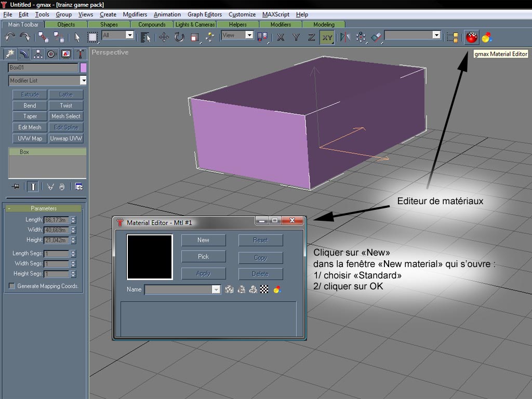Click the Length value input field
The width and height of the screenshot is (532, 399).
(x=56, y=220)
